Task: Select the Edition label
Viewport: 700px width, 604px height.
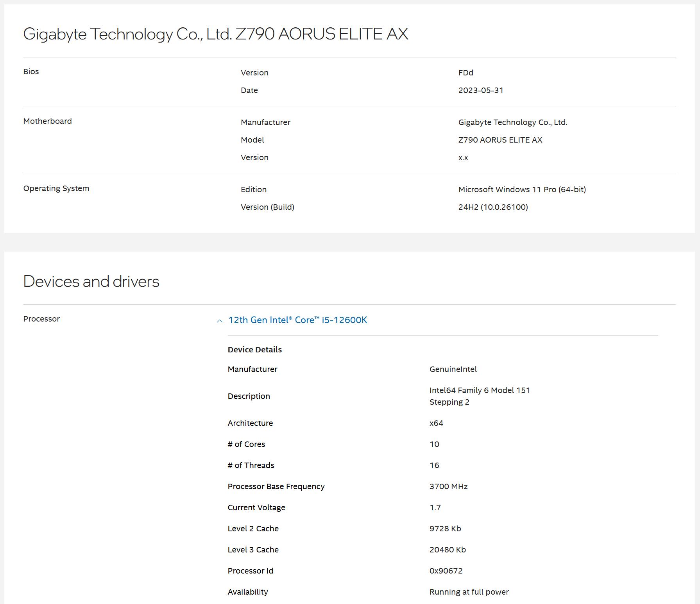Action: [x=254, y=189]
